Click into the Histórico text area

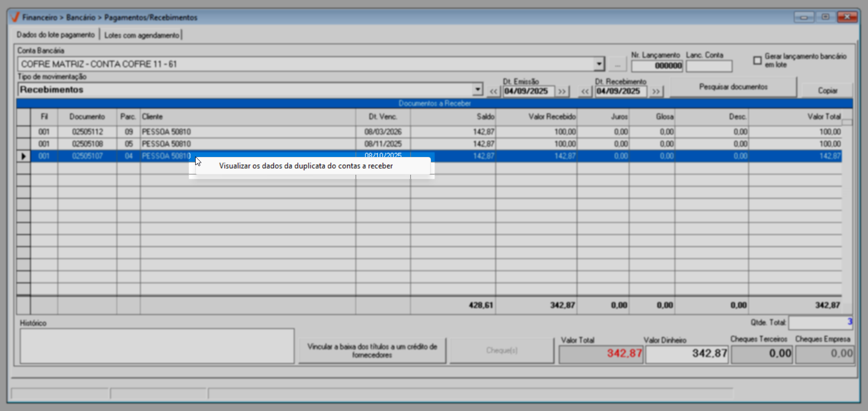[x=157, y=346]
